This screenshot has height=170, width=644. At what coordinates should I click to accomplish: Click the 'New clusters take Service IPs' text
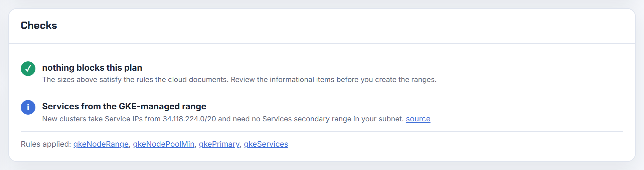[x=93, y=119]
